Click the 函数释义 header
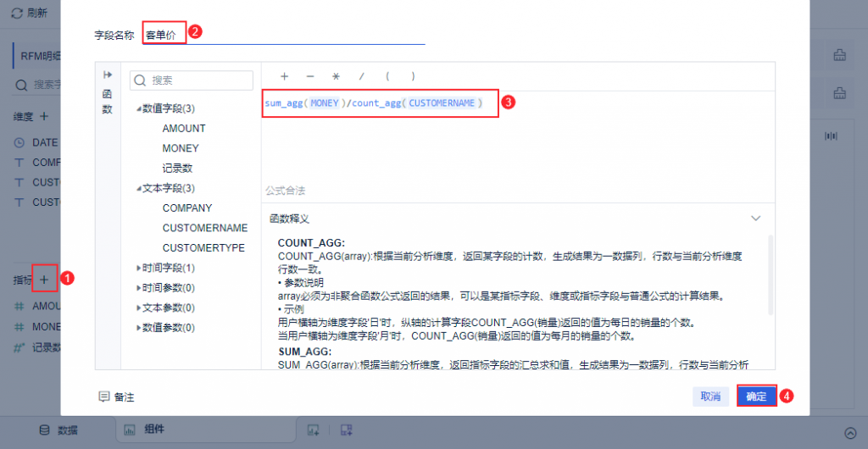Screen dimensions: 868x449 [289, 219]
